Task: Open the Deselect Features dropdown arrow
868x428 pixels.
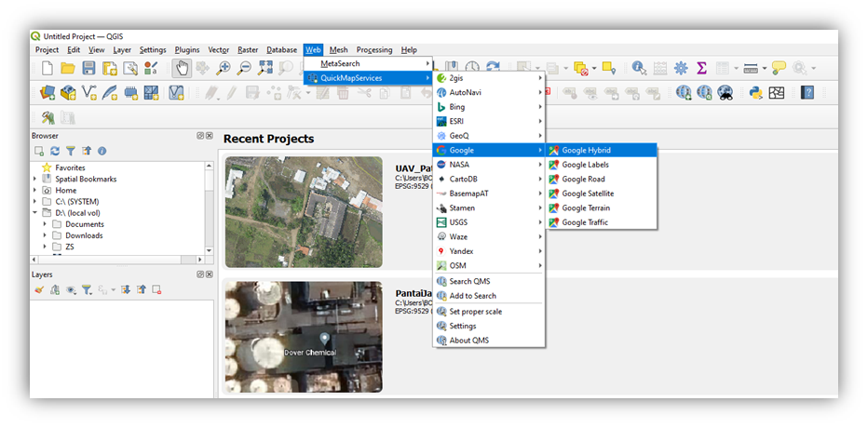Action: coord(594,69)
